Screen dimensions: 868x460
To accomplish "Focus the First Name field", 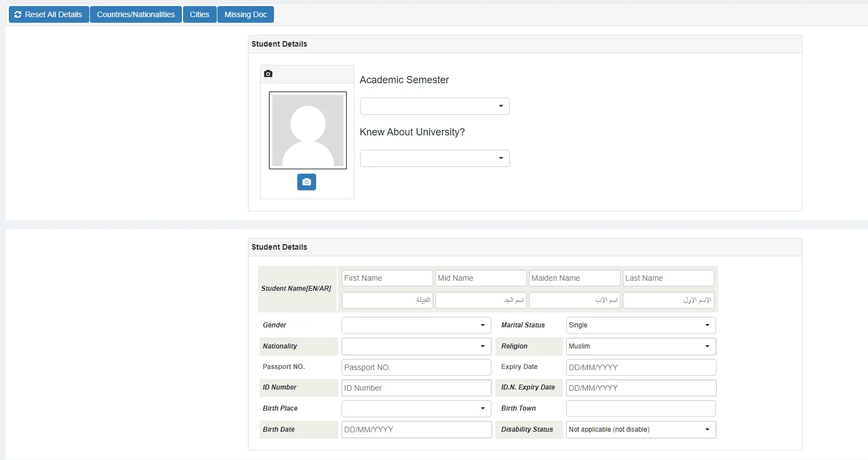I will [387, 278].
